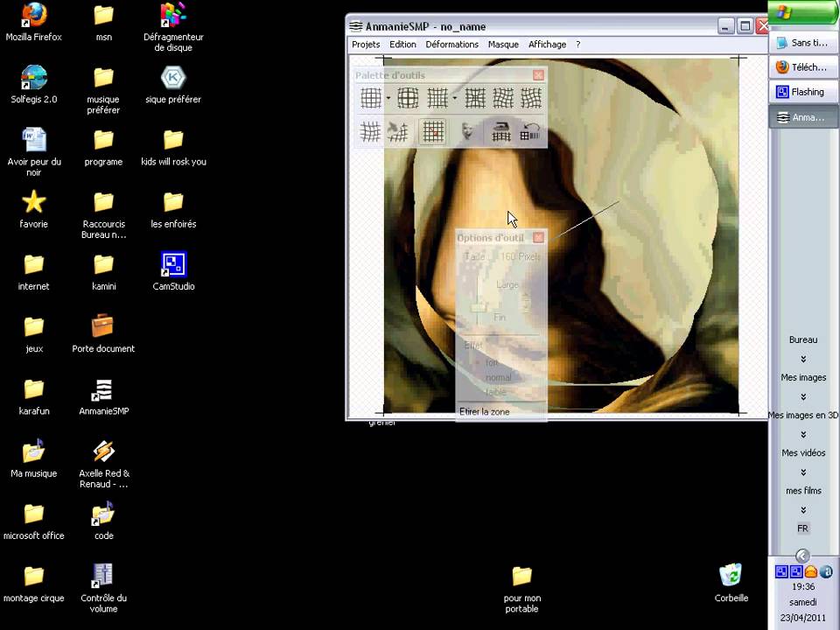
Task: Expand the Mes vidéos toolbar chevron
Action: (803, 472)
